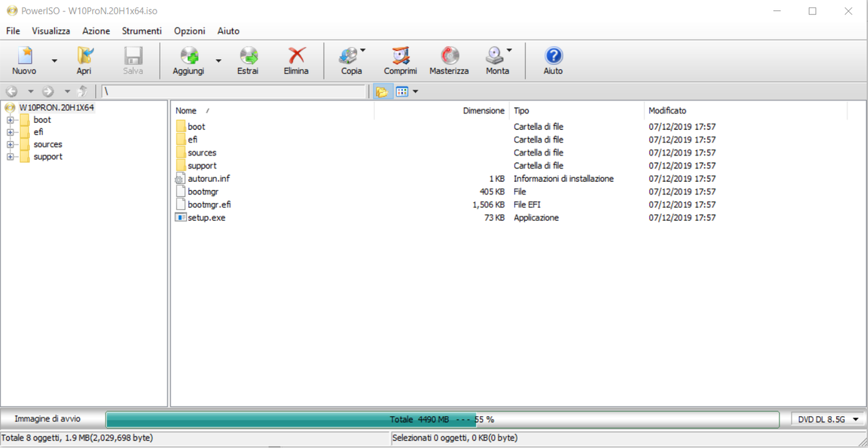Click the Comprimi toolbar icon
The height and width of the screenshot is (448, 868).
click(x=401, y=56)
